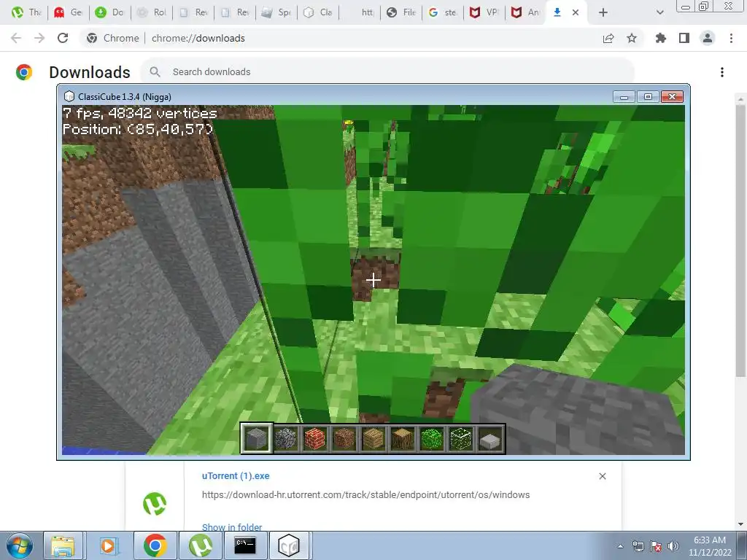Switch to the McAfee 'VP' tab
Viewport: 747px width, 560px height.
(484, 12)
